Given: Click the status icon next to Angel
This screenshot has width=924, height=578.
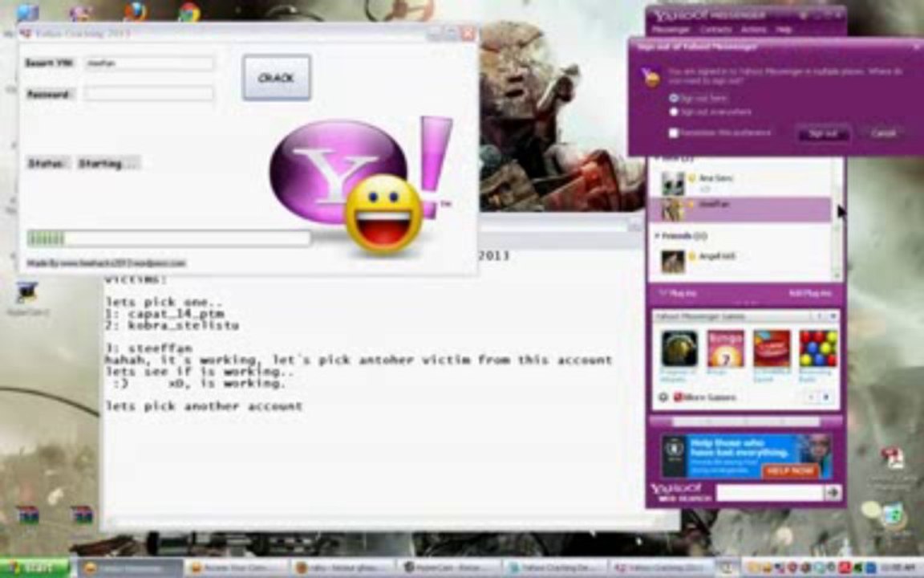Looking at the screenshot, I should (x=692, y=257).
